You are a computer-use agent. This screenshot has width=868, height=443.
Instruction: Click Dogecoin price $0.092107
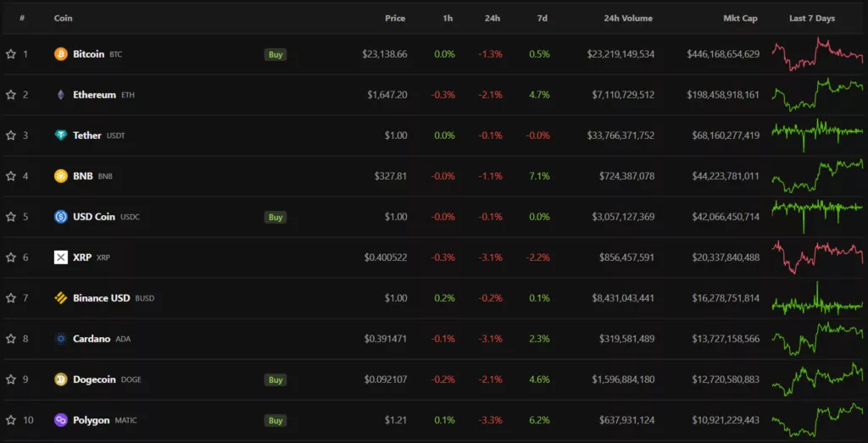click(386, 379)
